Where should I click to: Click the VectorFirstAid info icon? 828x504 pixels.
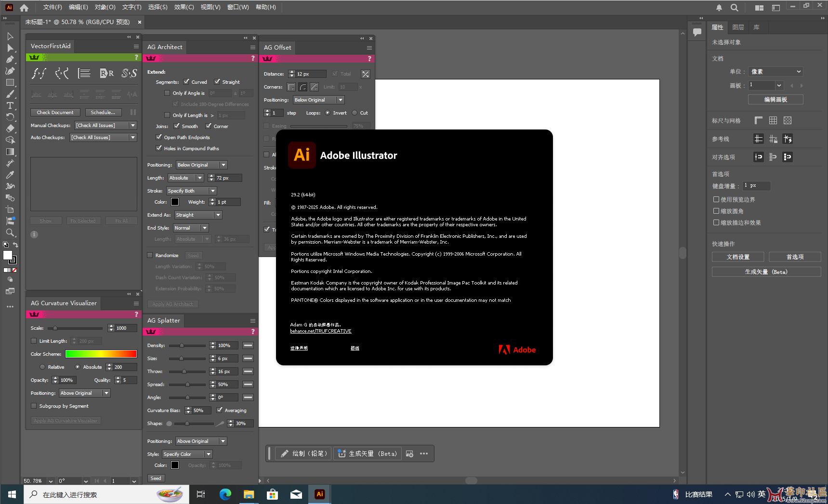click(34, 234)
